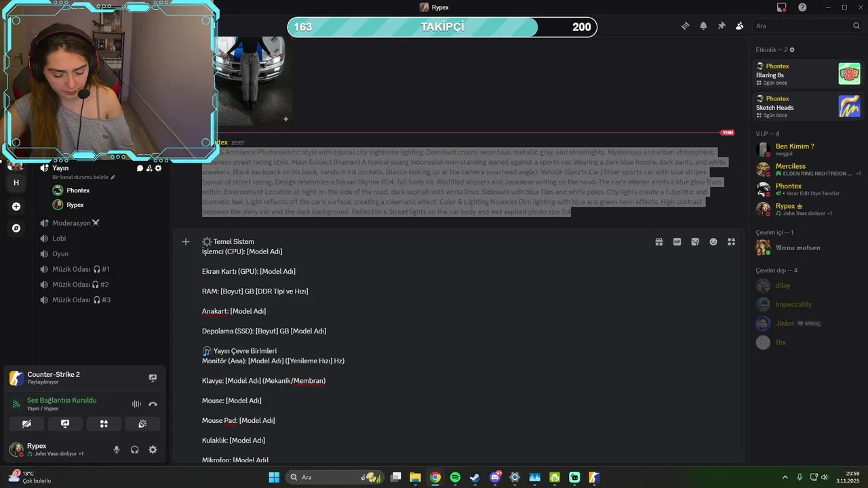Open 'Ses Bağlantısı Kuruldu' connection details
Screen dimensions: 868x488
pyautogui.click(x=62, y=401)
